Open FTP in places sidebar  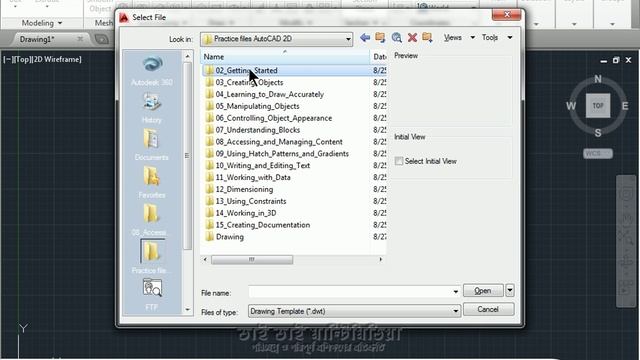tap(152, 294)
